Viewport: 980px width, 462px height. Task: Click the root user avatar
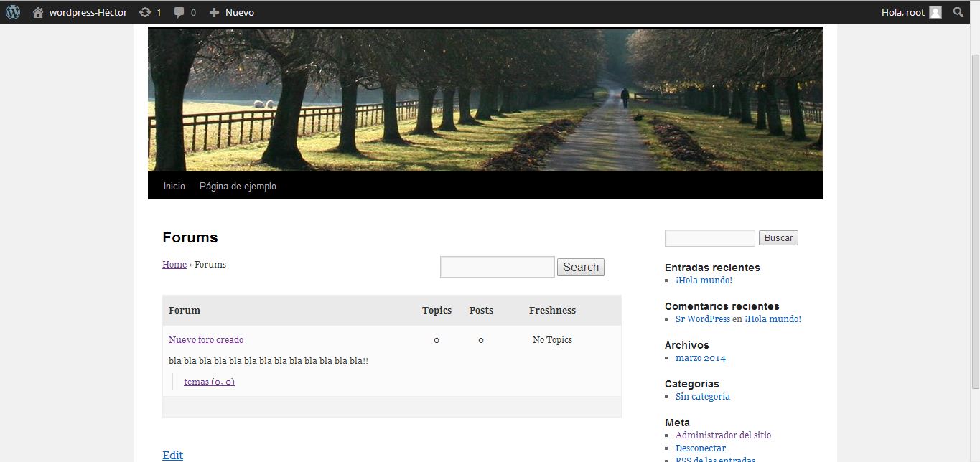click(x=935, y=12)
